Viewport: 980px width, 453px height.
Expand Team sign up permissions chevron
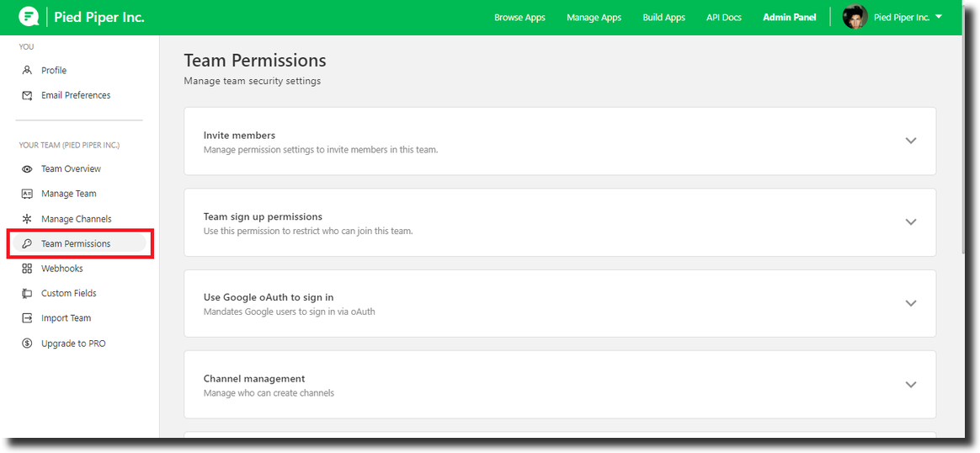coord(911,221)
